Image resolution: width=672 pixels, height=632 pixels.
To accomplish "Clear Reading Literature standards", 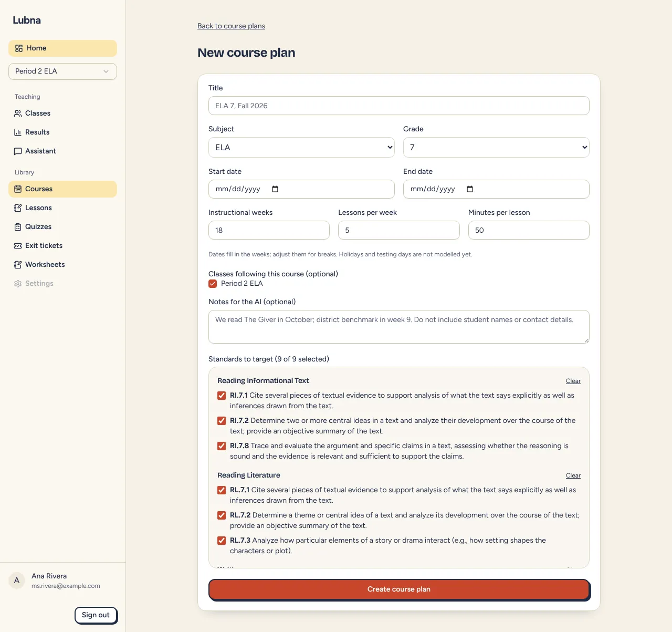I will (573, 476).
